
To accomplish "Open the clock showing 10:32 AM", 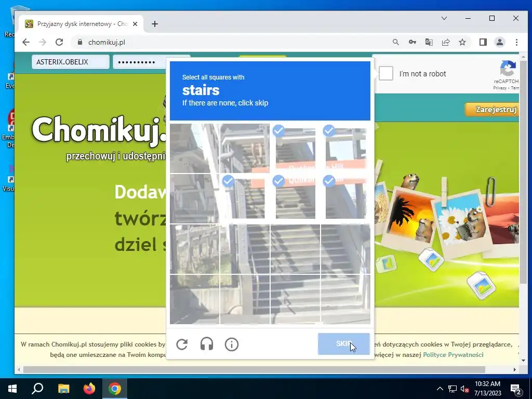I will click(487, 389).
